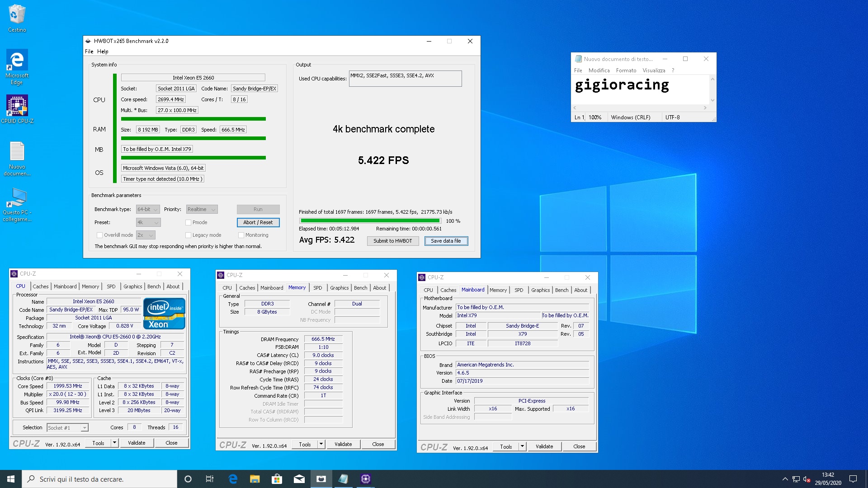
Task: Open the Formato menu in Notepad
Action: (x=626, y=70)
